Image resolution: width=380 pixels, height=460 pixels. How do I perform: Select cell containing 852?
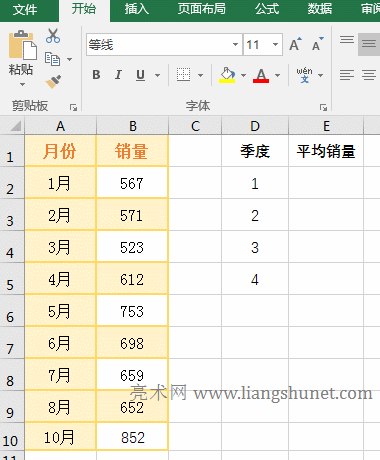133,437
